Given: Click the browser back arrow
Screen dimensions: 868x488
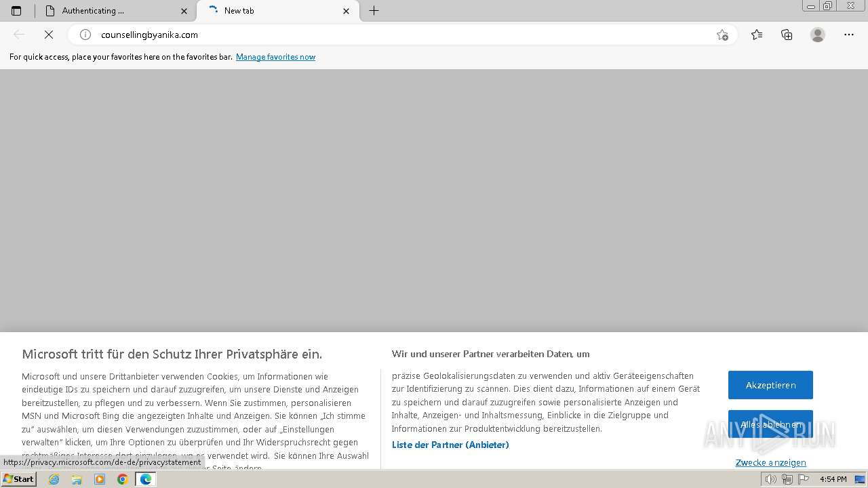Looking at the screenshot, I should (19, 35).
